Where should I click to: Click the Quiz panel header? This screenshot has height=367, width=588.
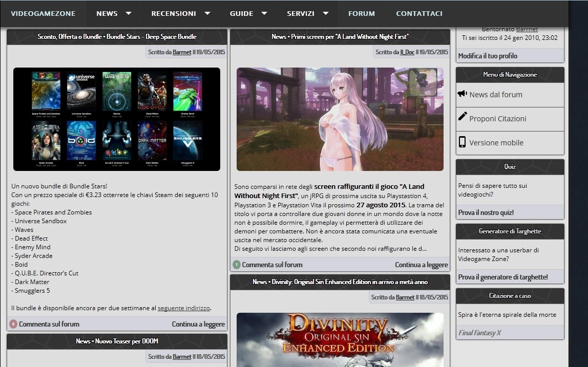pos(510,167)
